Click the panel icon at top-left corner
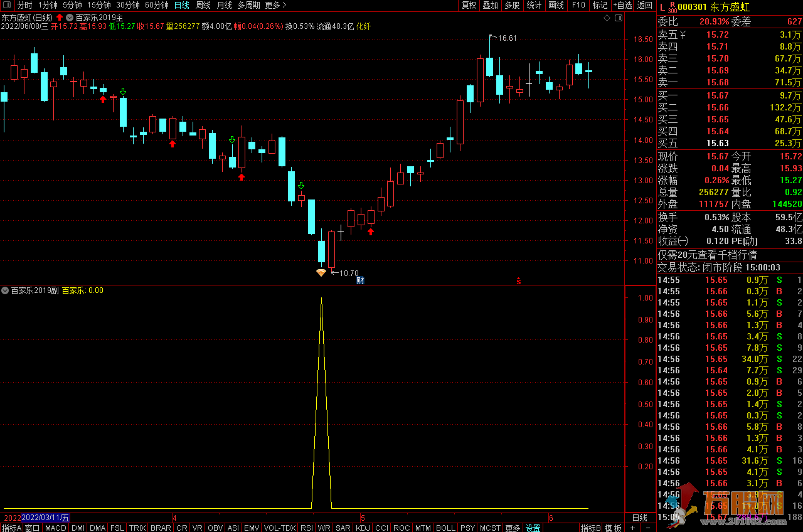 (x=6, y=5)
